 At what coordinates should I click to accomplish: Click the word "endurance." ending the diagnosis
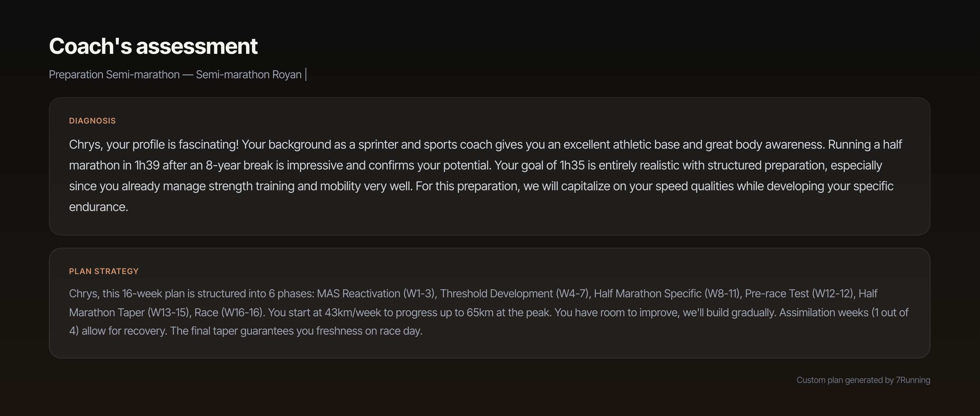tap(99, 207)
